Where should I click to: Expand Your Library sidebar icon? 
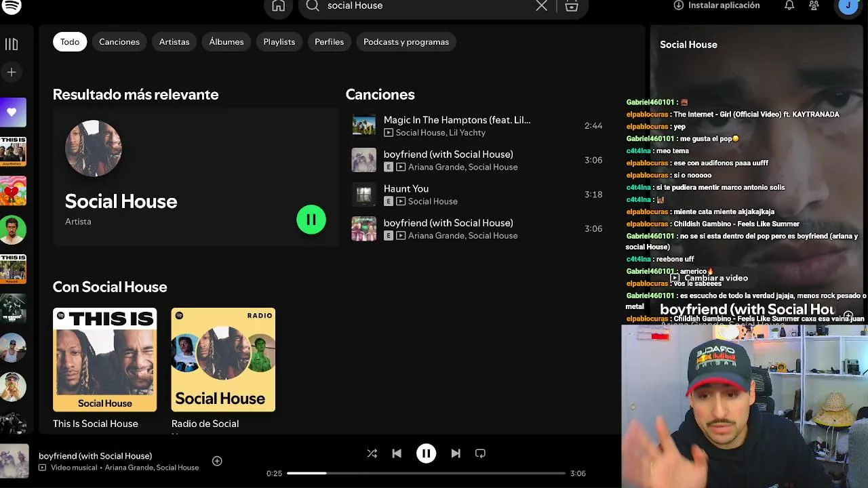pyautogui.click(x=12, y=45)
